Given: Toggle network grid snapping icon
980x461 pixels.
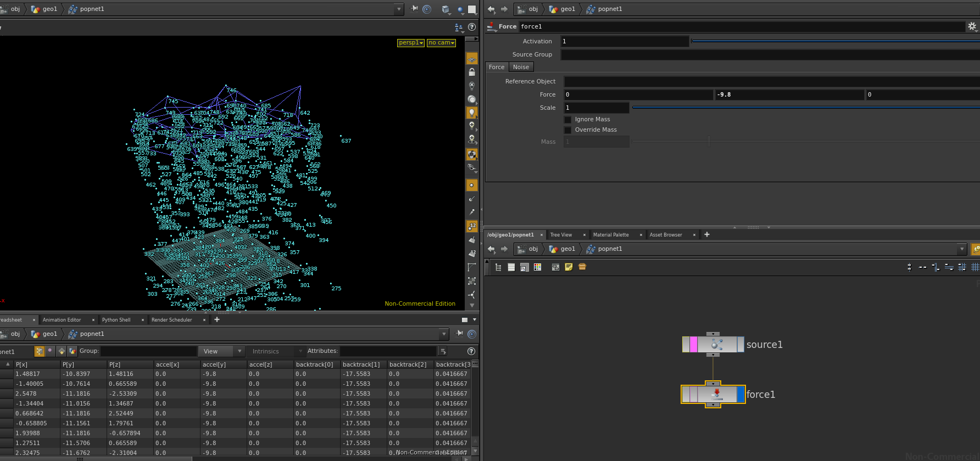Looking at the screenshot, I should [962, 267].
